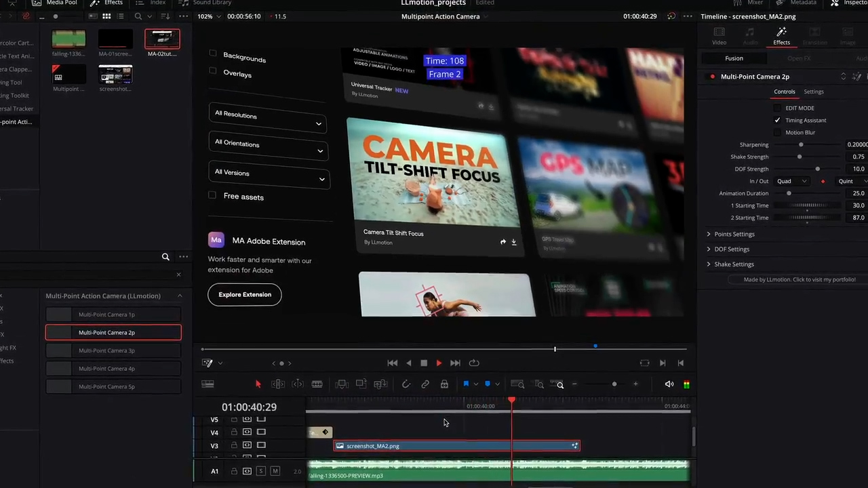Switch inspector to the Video tab
The width and height of the screenshot is (868, 488).
coord(719,37)
